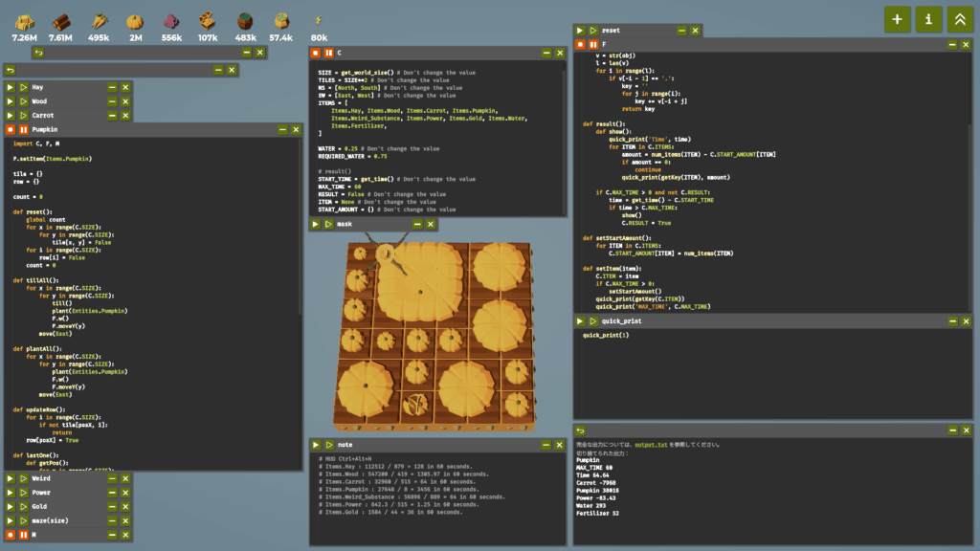Click the carrot resource icon

click(99, 20)
